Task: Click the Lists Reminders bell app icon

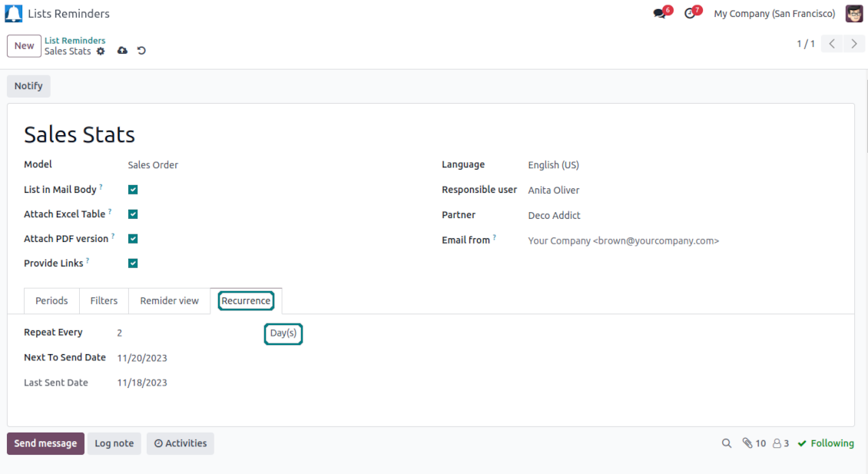Action: pos(14,14)
